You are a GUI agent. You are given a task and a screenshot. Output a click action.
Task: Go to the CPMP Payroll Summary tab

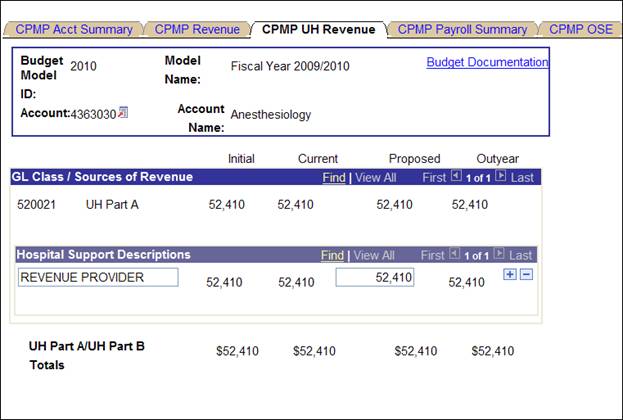coord(461,29)
